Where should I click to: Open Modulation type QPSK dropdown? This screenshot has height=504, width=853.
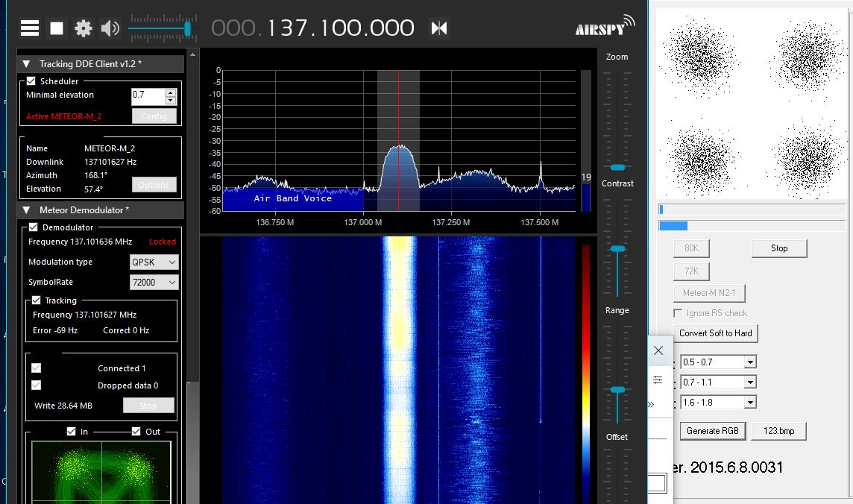[x=154, y=262]
